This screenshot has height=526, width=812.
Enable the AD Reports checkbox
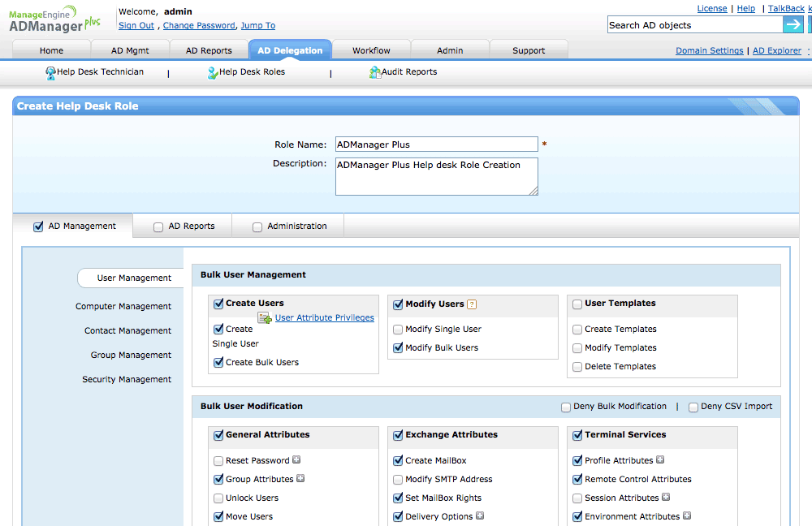pos(158,226)
